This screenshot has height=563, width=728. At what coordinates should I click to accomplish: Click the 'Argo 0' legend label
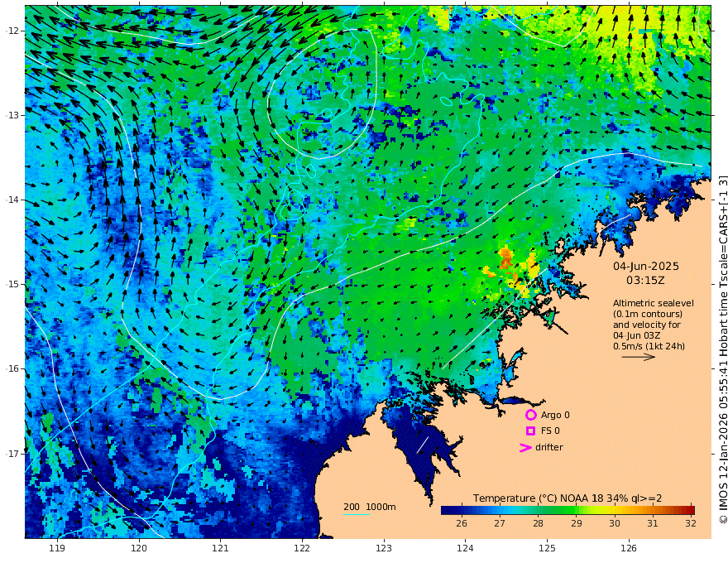coord(555,415)
